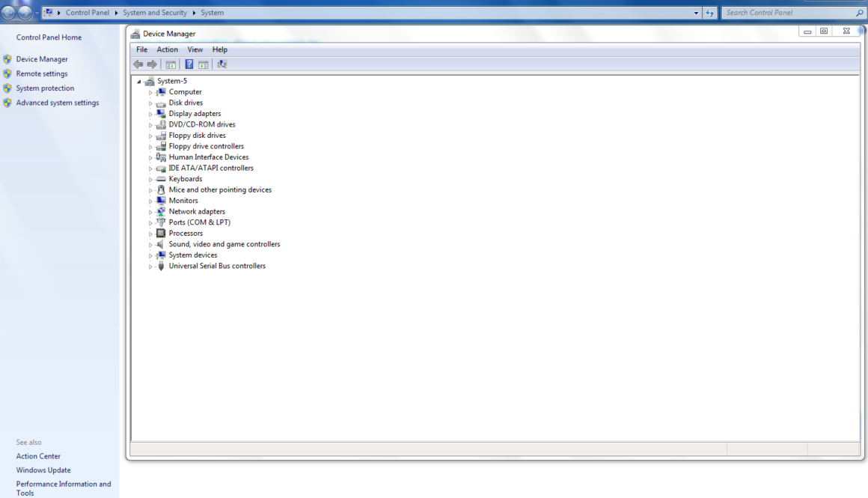
Task: Expand Sound, video and game controllers
Action: [150, 245]
